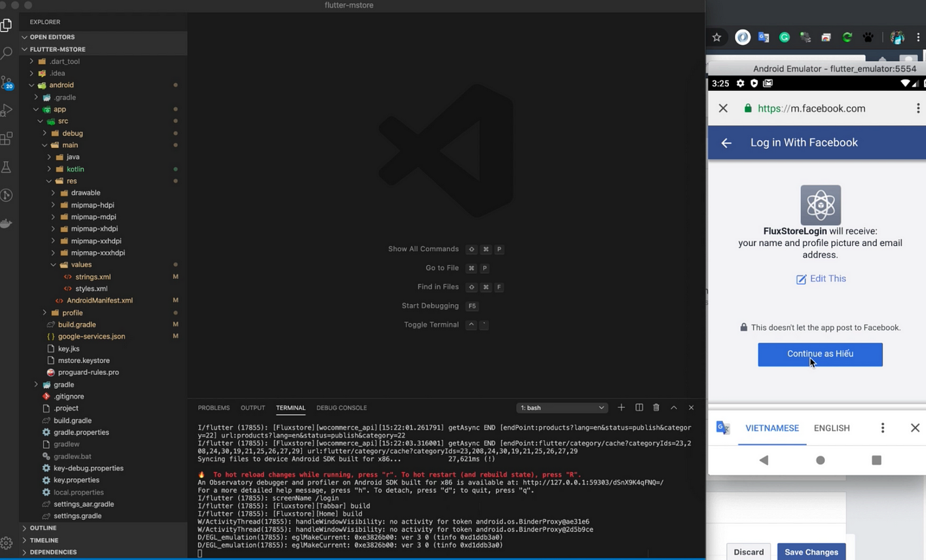Image resolution: width=926 pixels, height=560 pixels.
Task: Close the terminal panel
Action: pos(691,407)
